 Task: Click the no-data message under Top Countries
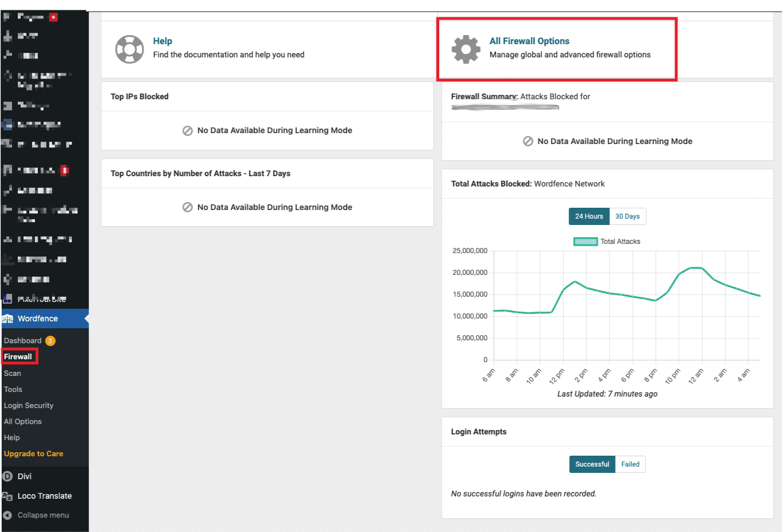(274, 207)
